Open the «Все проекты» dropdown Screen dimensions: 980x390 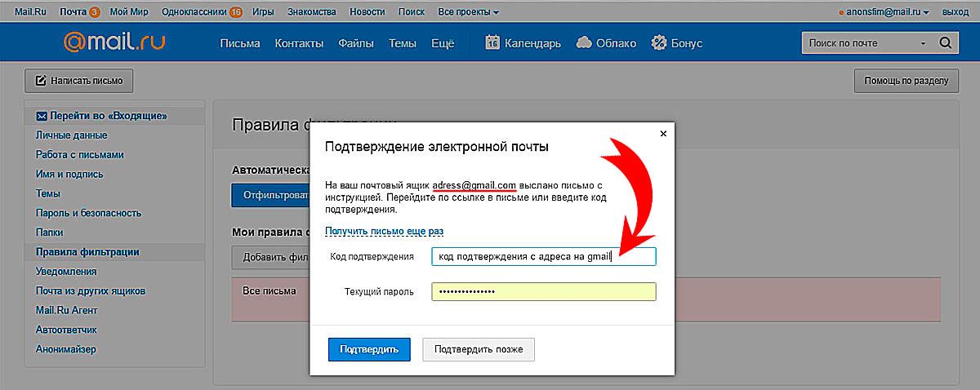click(468, 12)
